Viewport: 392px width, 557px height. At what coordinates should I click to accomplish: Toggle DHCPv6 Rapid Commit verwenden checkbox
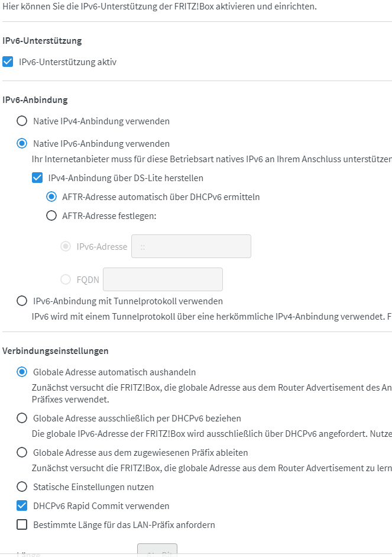pos(22,506)
